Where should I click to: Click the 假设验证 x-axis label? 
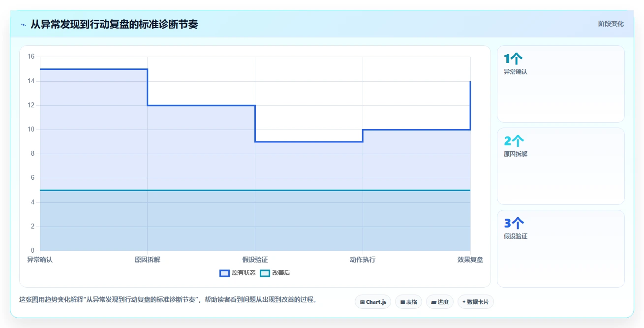(x=255, y=260)
